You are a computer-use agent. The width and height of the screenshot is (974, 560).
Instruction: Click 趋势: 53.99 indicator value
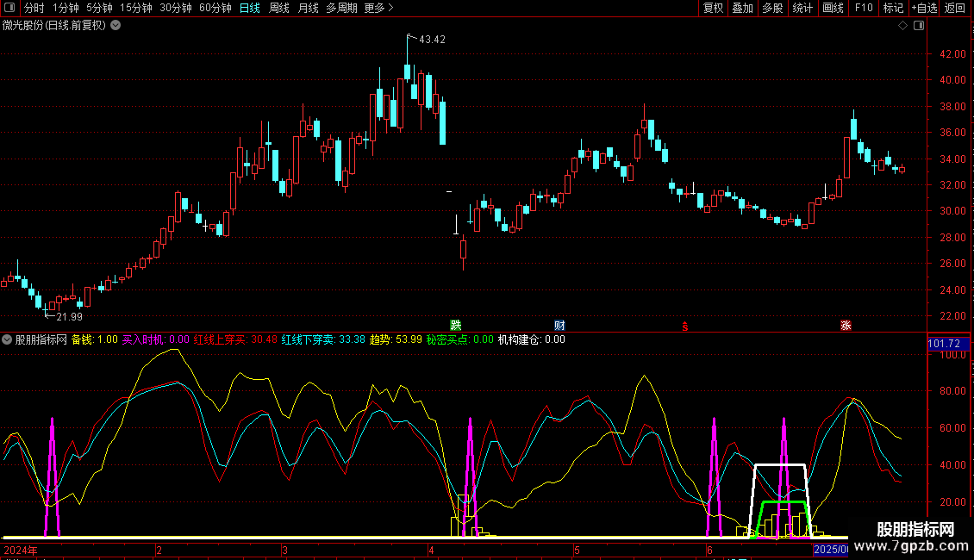point(396,339)
